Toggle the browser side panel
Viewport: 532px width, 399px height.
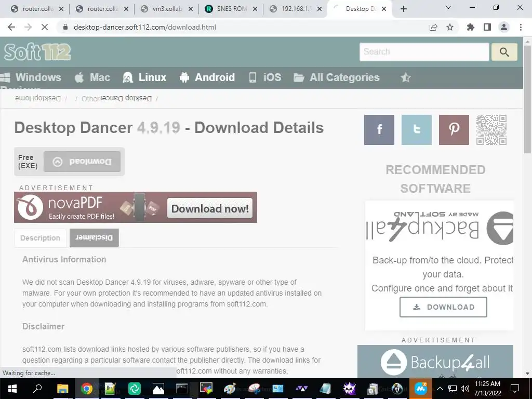click(x=487, y=27)
